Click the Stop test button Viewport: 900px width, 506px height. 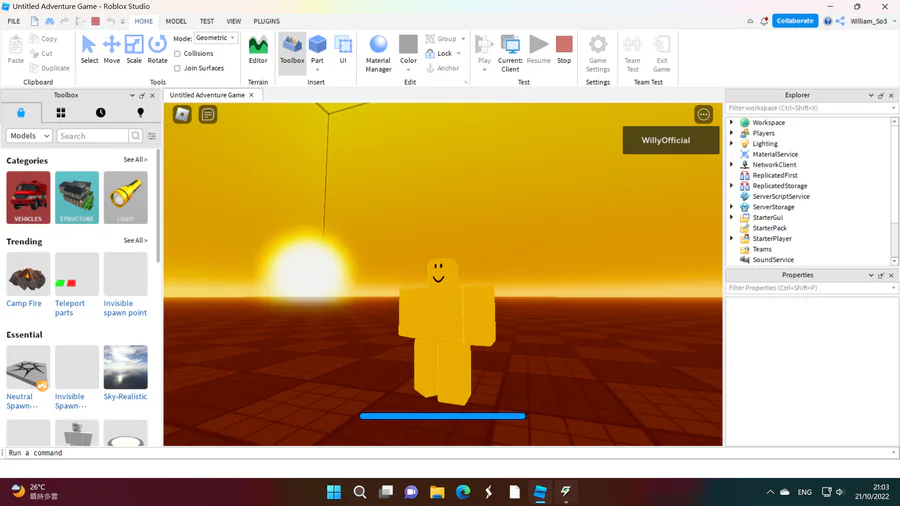[564, 49]
